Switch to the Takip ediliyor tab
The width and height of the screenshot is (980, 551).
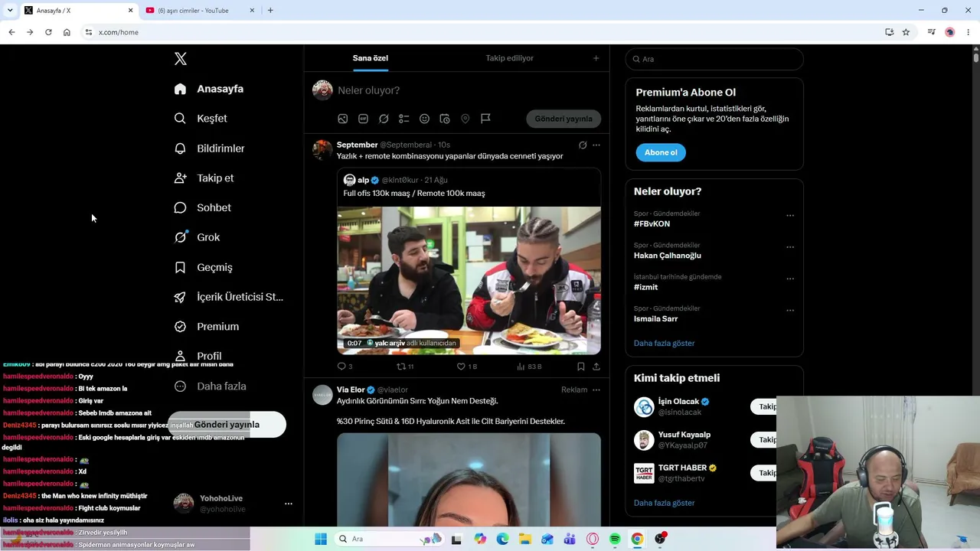pyautogui.click(x=509, y=58)
